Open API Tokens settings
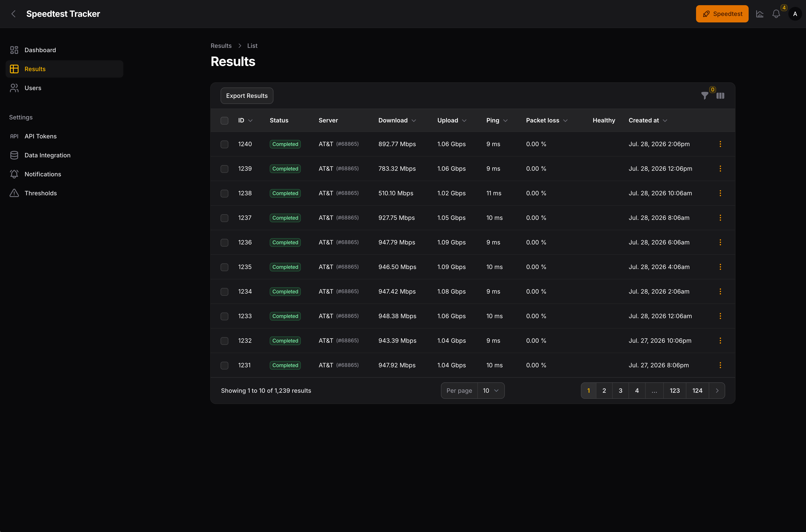Viewport: 806px width, 532px height. (64, 136)
